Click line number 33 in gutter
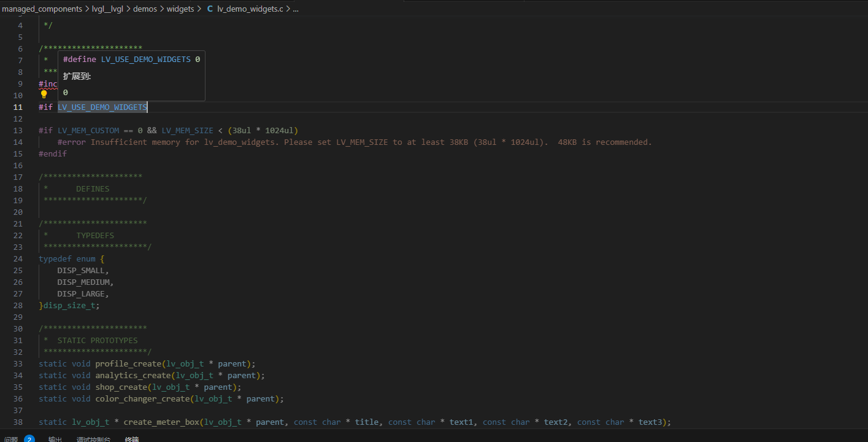The image size is (868, 442). 18,363
